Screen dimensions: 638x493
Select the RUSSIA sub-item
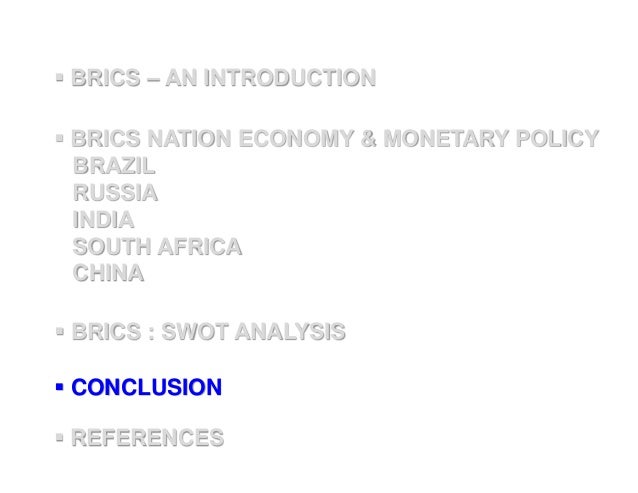pyautogui.click(x=115, y=192)
